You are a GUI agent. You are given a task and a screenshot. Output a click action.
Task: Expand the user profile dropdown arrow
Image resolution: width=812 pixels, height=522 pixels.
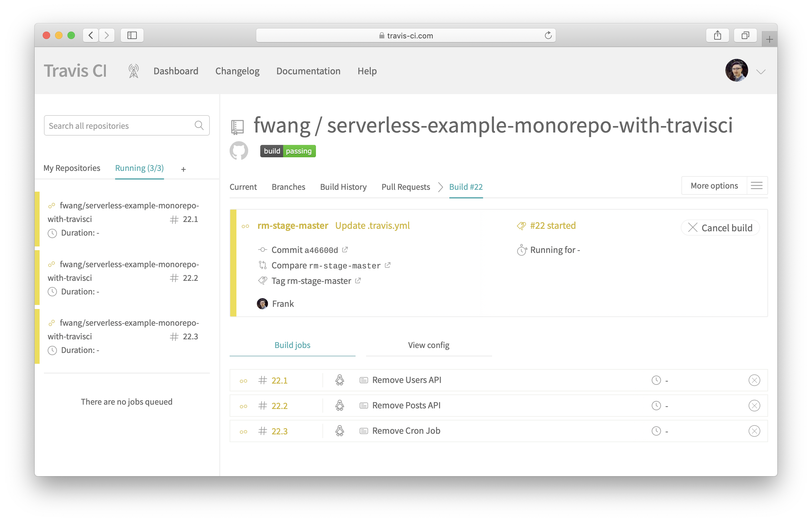pos(761,72)
